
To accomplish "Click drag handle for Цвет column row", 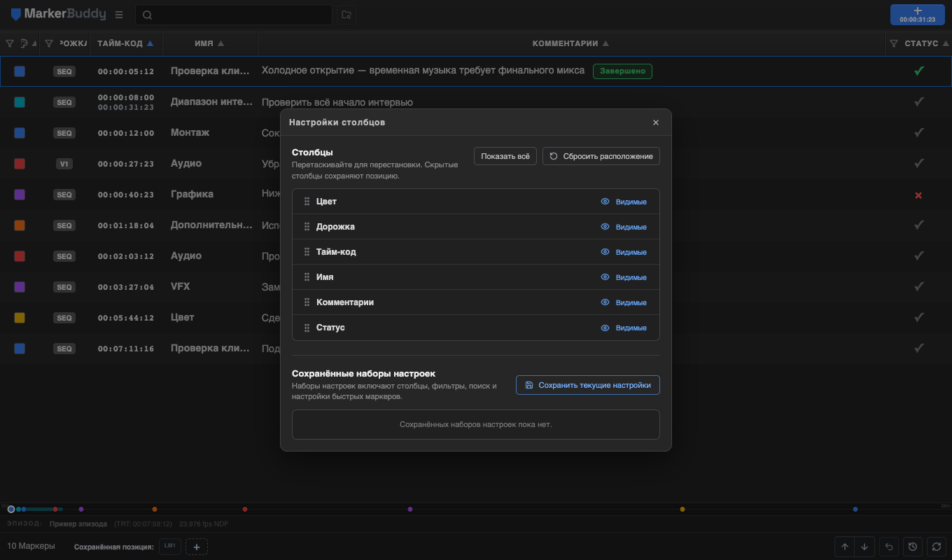I will pos(307,202).
